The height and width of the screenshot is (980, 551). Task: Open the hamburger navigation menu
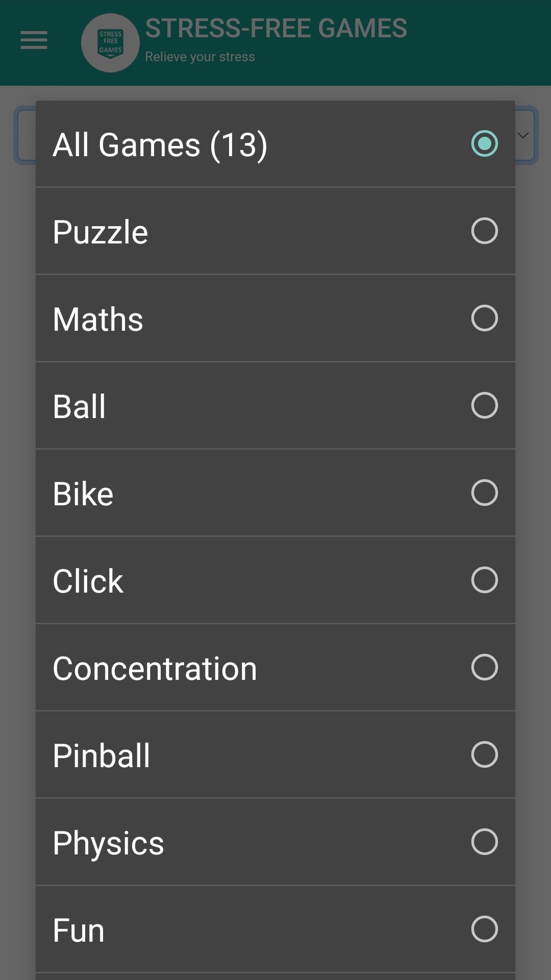pos(34,40)
